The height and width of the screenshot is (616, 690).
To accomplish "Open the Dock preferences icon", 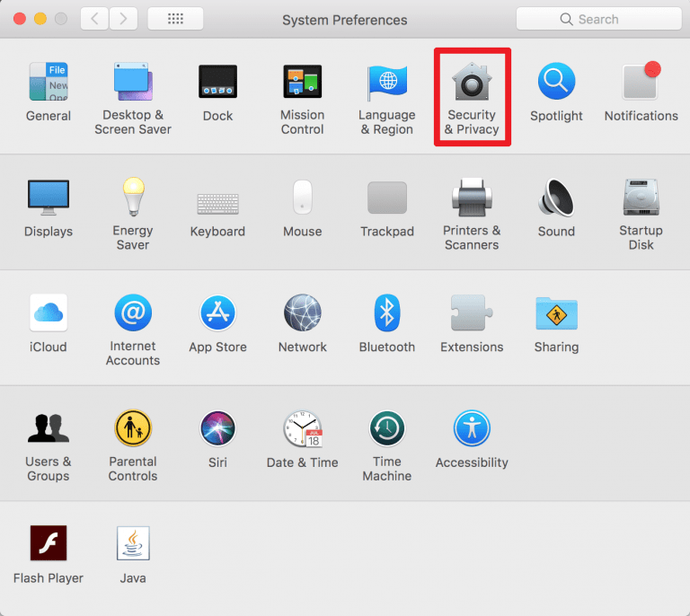I will click(x=217, y=82).
